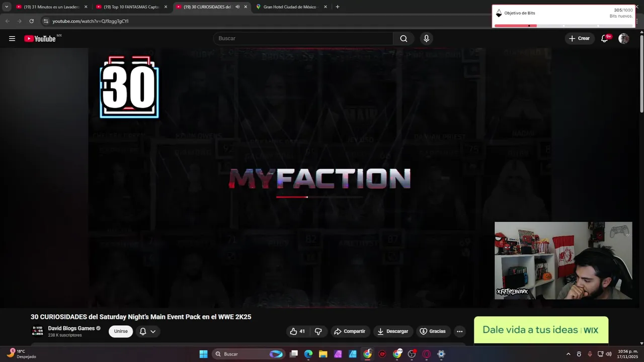Click the youtube.com address bar URL

tap(91, 21)
